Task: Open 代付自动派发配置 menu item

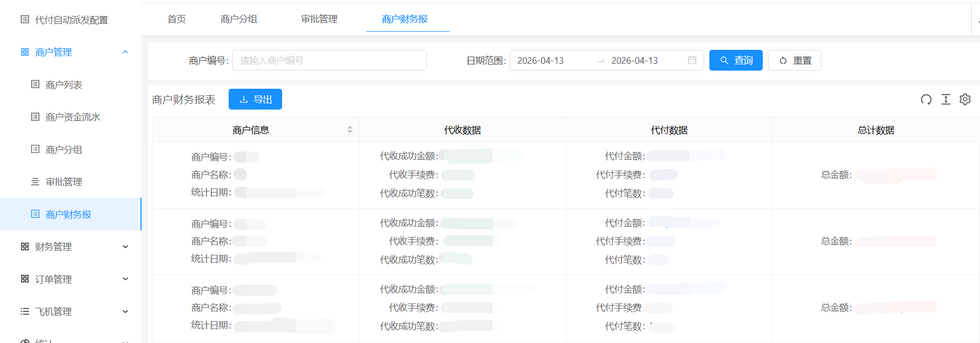Action: [x=71, y=20]
